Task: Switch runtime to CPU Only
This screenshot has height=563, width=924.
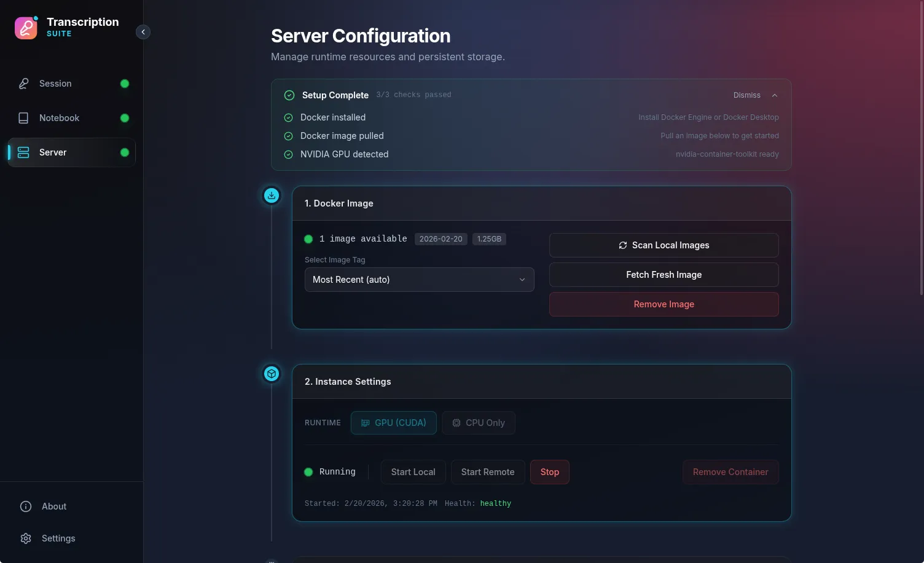Action: click(x=479, y=422)
